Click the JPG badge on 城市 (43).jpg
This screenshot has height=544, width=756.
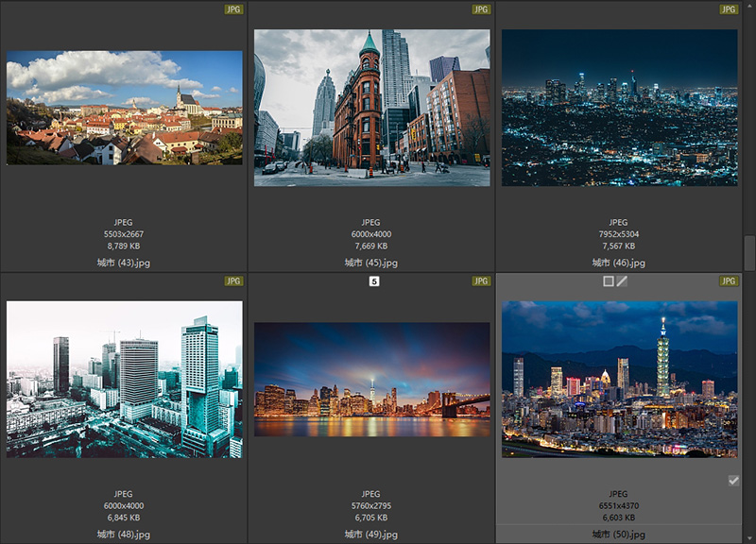click(233, 9)
